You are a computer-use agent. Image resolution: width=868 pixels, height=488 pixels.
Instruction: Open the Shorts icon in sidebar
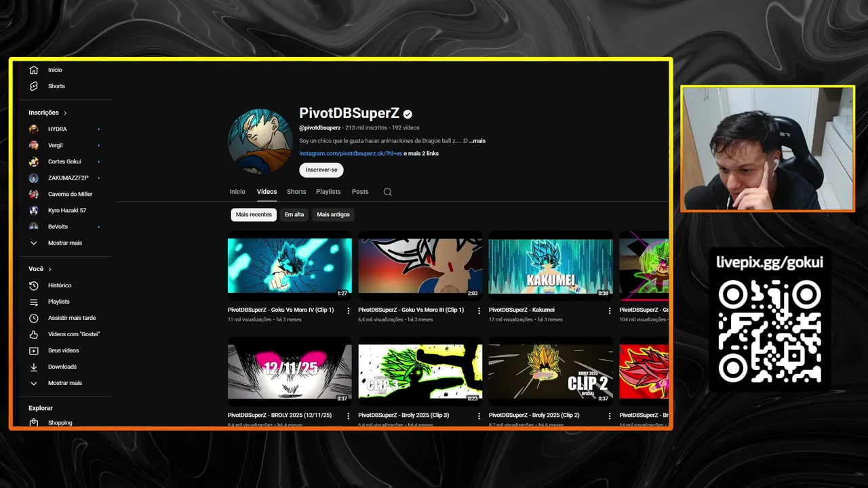(34, 86)
